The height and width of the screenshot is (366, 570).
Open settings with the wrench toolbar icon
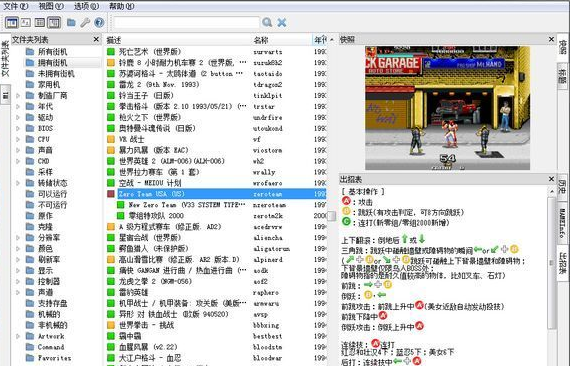point(85,23)
